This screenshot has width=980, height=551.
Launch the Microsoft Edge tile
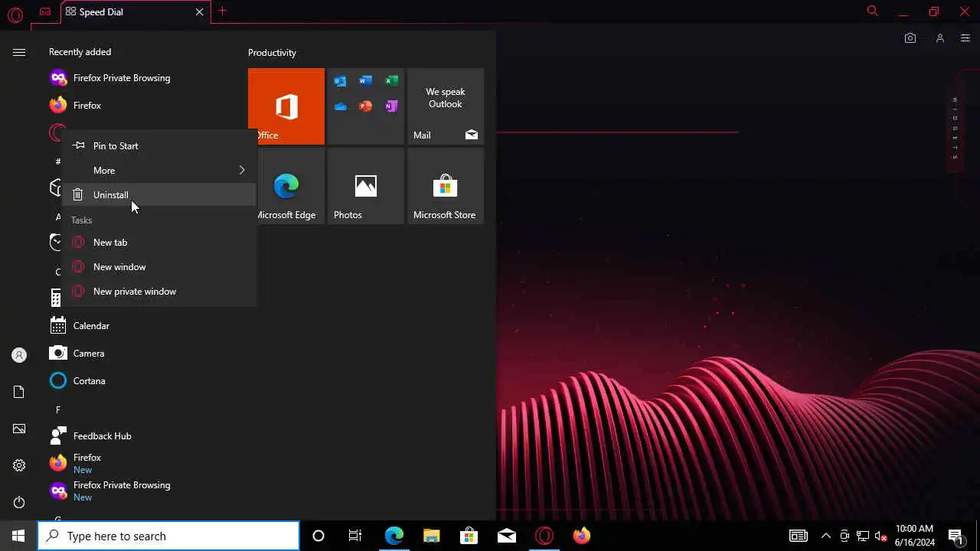pos(286,186)
